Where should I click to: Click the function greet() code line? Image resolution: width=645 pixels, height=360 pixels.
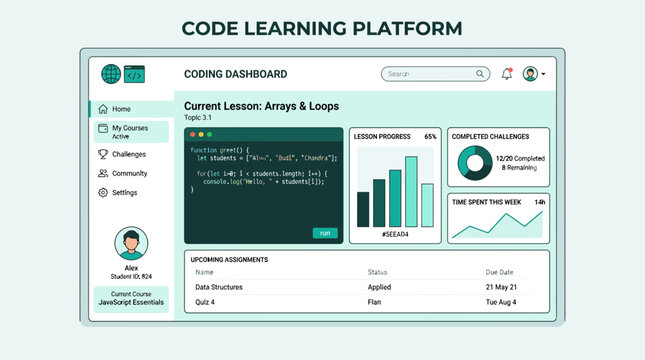[x=220, y=150]
